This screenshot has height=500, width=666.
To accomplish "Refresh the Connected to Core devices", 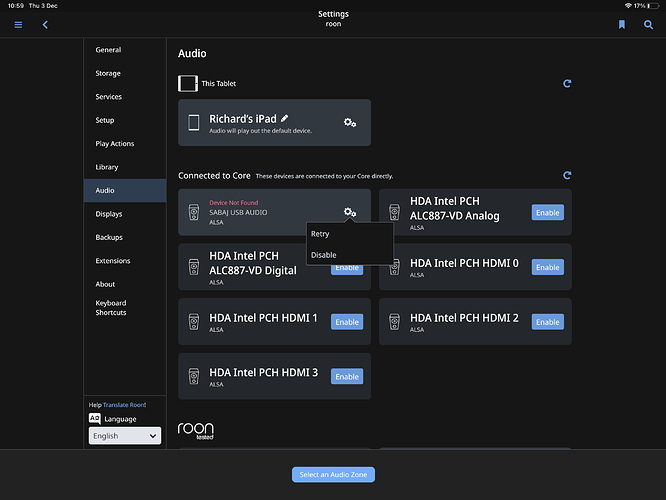I will pos(567,175).
